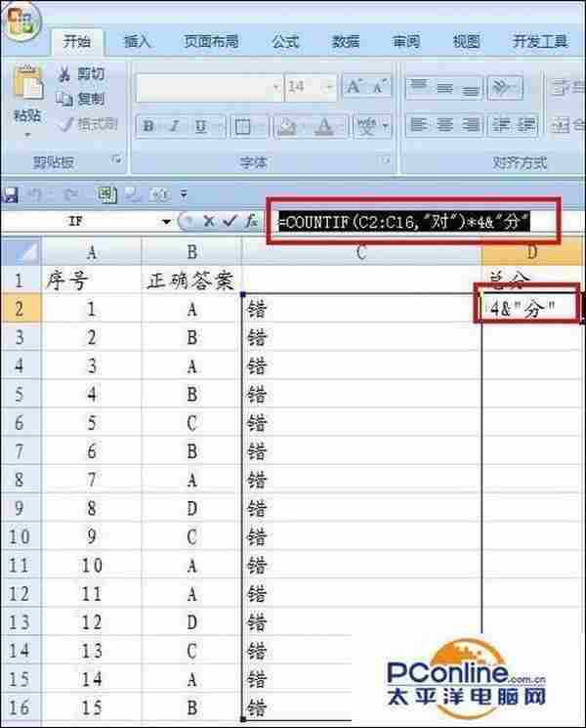Click inside the formula bar COUNTIF text
This screenshot has width=586, height=728.
402,221
